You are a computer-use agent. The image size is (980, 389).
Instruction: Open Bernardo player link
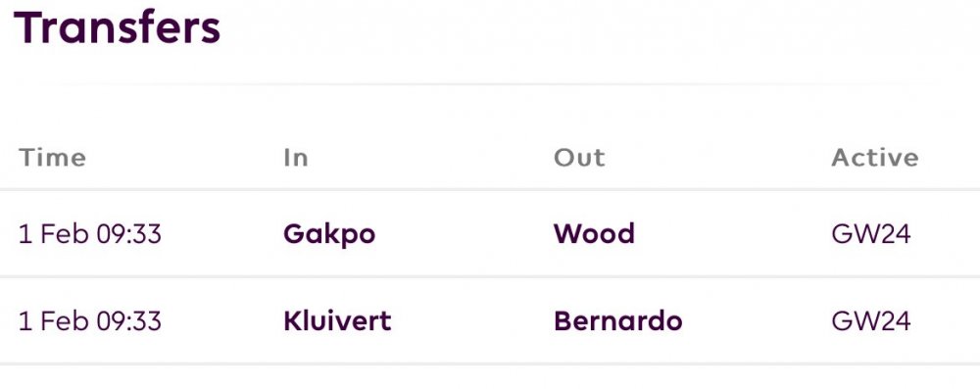coord(618,321)
